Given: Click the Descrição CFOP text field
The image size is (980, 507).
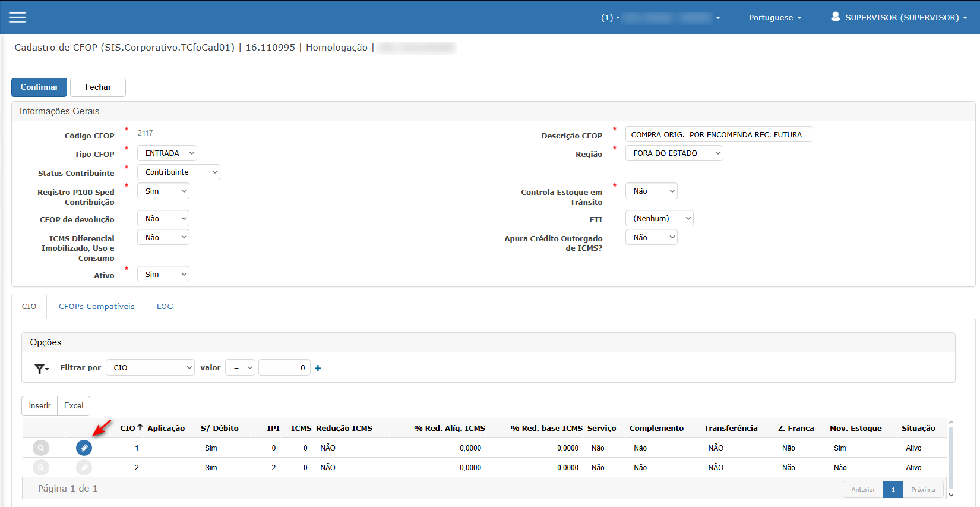Looking at the screenshot, I should click(719, 135).
